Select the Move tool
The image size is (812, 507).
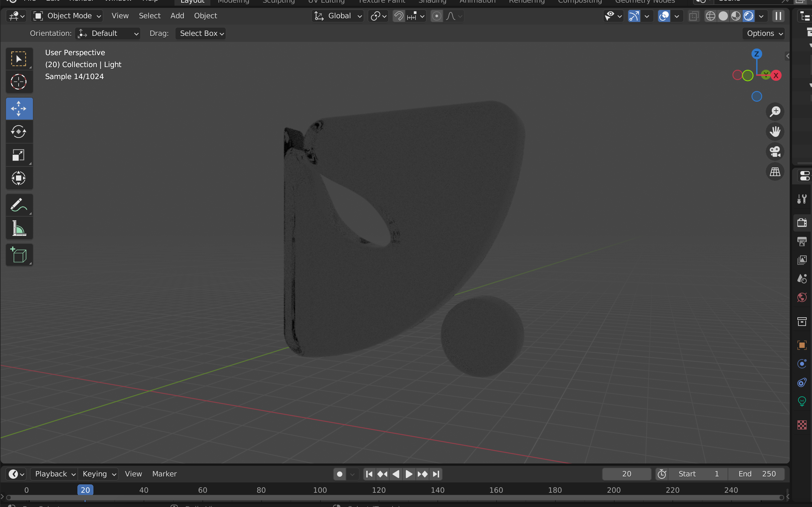coord(19,108)
